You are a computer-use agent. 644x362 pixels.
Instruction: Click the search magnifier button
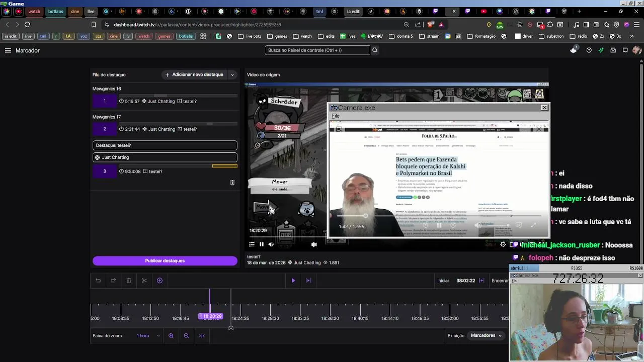(x=375, y=50)
